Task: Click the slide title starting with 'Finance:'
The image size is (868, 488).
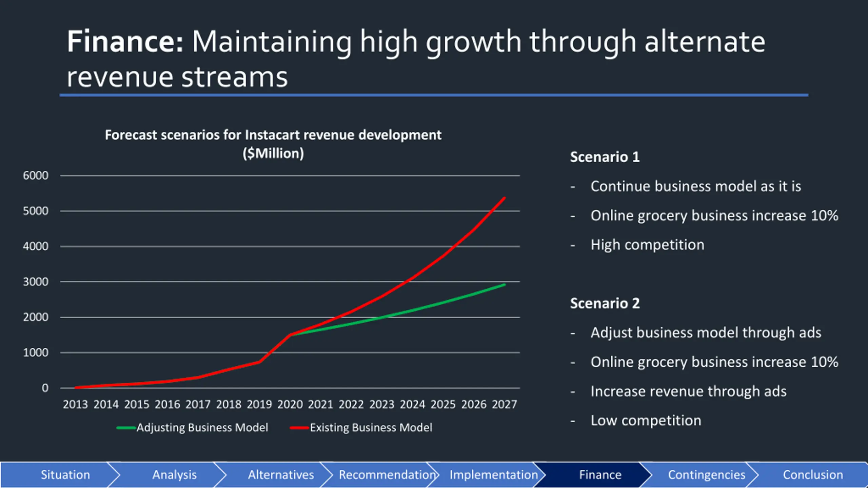Action: point(416,59)
